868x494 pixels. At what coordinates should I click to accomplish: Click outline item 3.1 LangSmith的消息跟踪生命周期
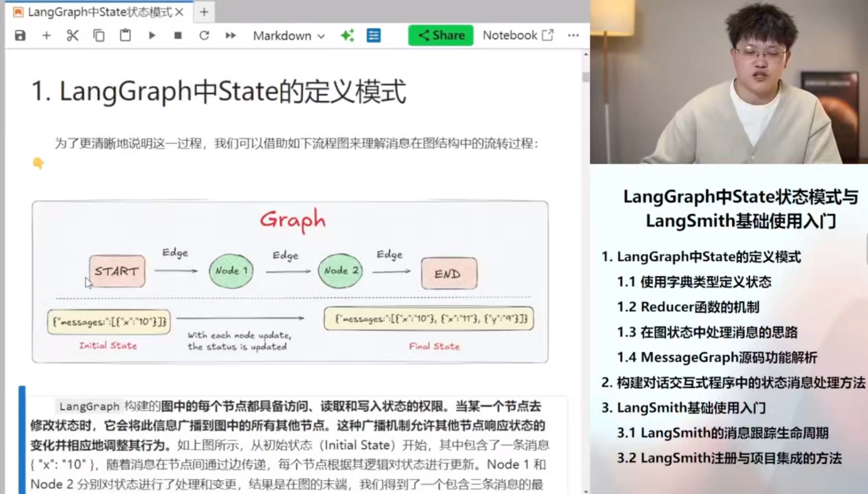tap(723, 433)
